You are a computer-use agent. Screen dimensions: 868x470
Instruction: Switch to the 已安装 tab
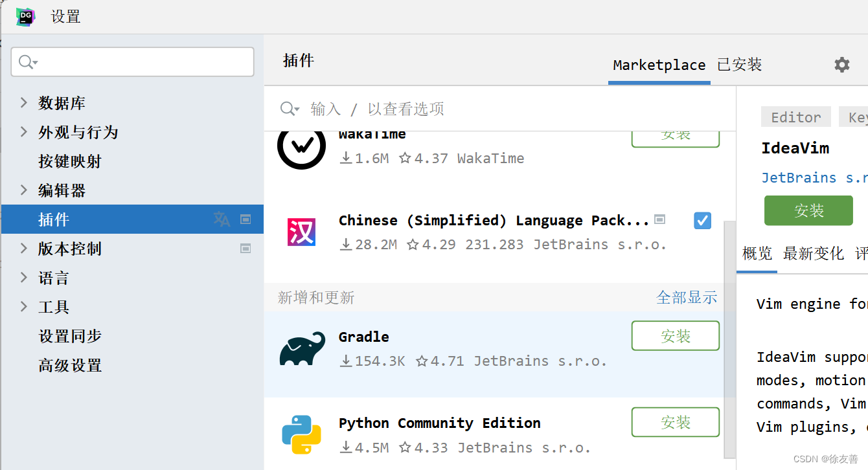tap(740, 65)
